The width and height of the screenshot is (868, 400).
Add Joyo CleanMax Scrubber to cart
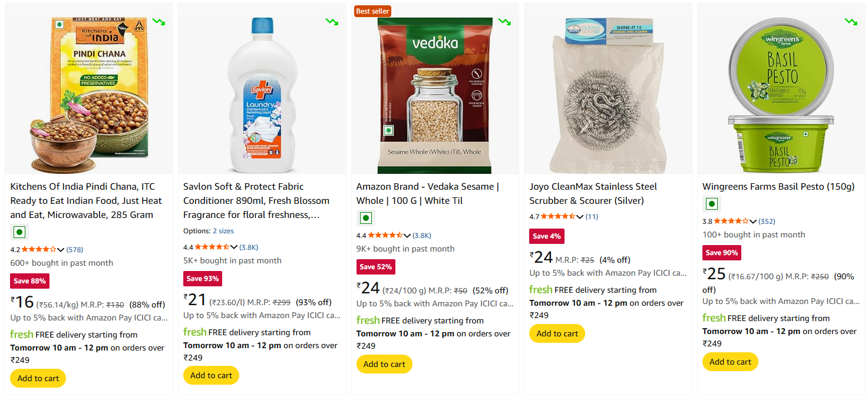click(x=557, y=333)
